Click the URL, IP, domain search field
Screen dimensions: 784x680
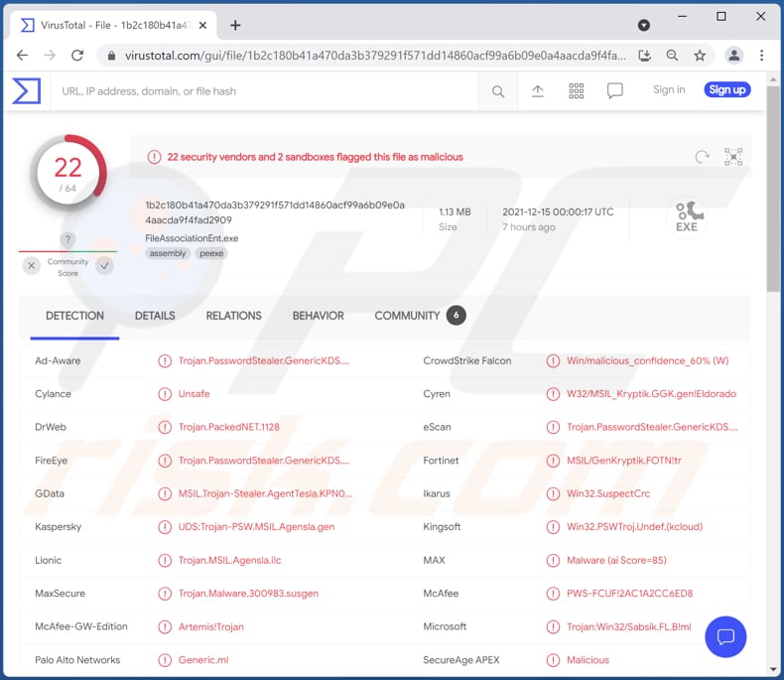click(265, 91)
